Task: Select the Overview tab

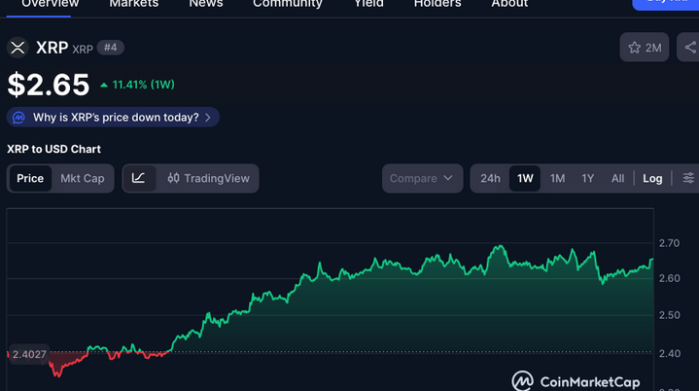Action: (x=50, y=4)
